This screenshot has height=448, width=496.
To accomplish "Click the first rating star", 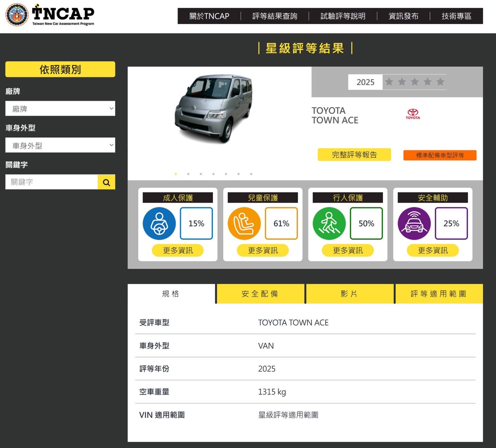I will [x=389, y=82].
